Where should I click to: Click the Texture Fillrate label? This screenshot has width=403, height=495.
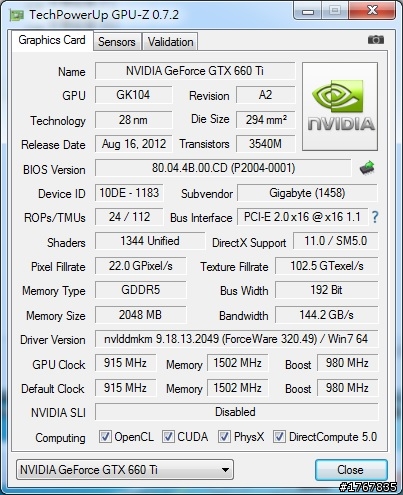point(234,267)
